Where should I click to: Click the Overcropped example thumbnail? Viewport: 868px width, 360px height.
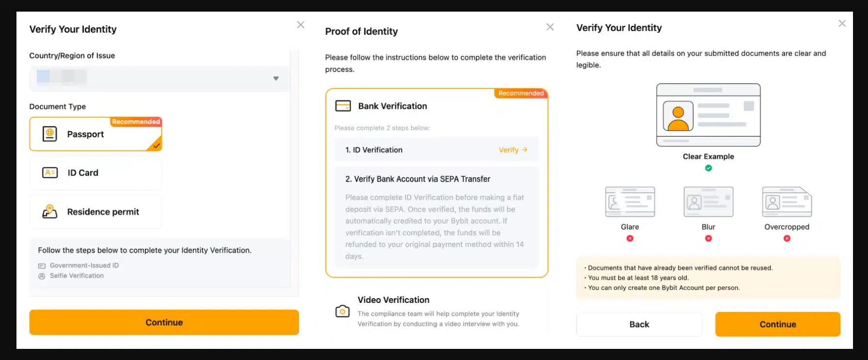(787, 202)
